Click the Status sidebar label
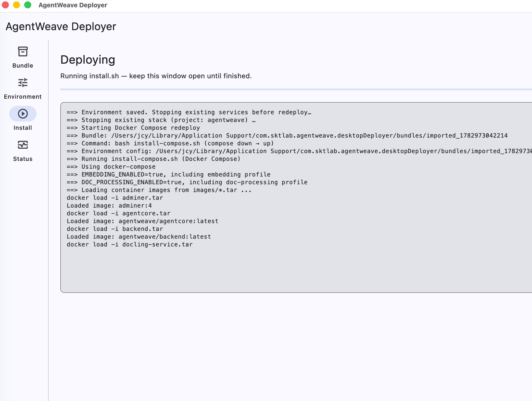 tap(23, 159)
